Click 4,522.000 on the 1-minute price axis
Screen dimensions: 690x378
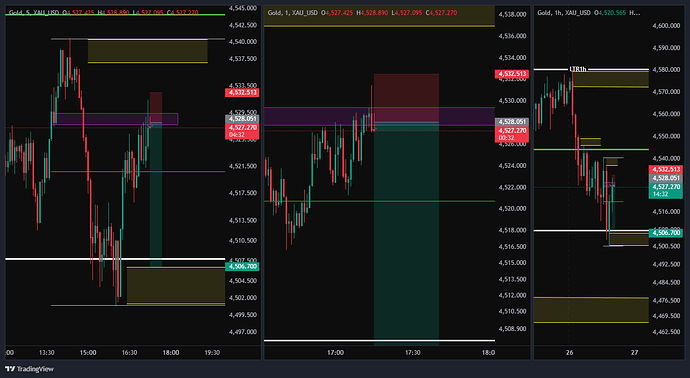point(512,187)
